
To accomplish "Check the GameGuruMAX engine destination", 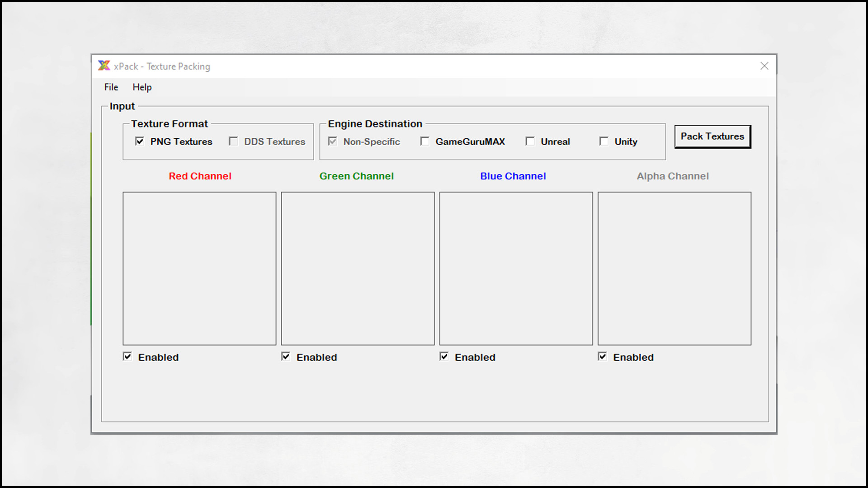I will (425, 141).
